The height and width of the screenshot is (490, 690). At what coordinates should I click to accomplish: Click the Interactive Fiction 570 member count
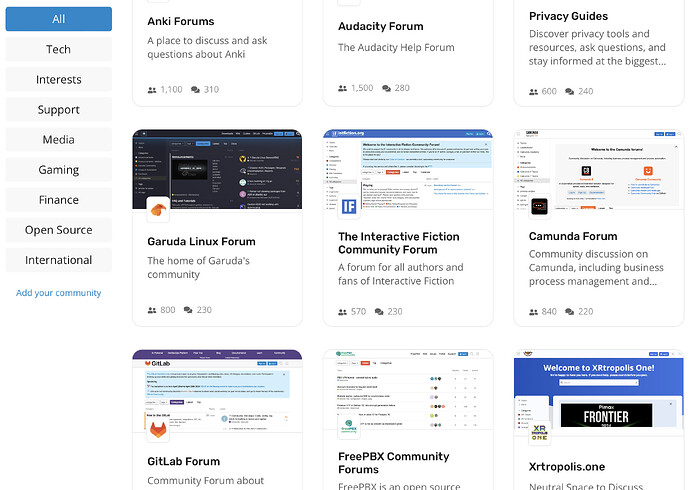pyautogui.click(x=359, y=312)
